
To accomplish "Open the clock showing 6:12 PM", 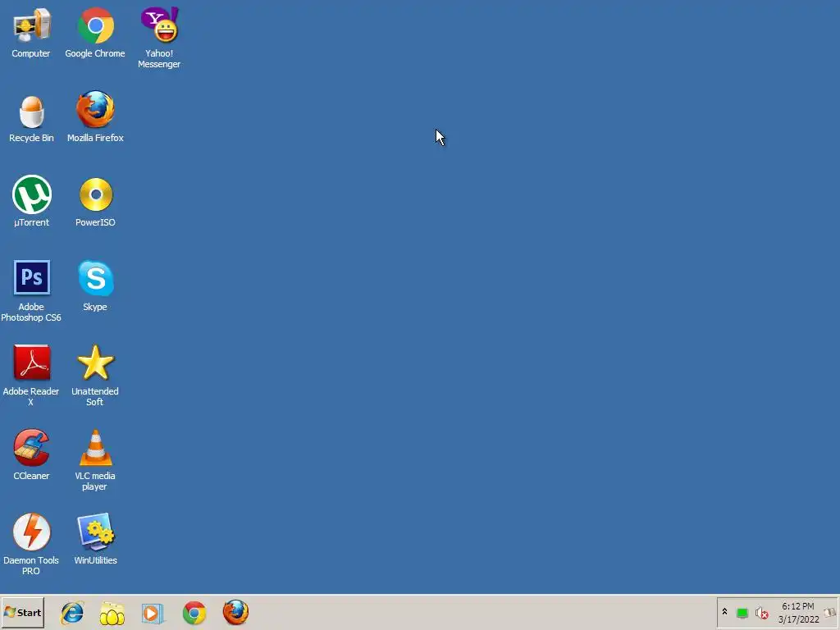I will tap(798, 613).
